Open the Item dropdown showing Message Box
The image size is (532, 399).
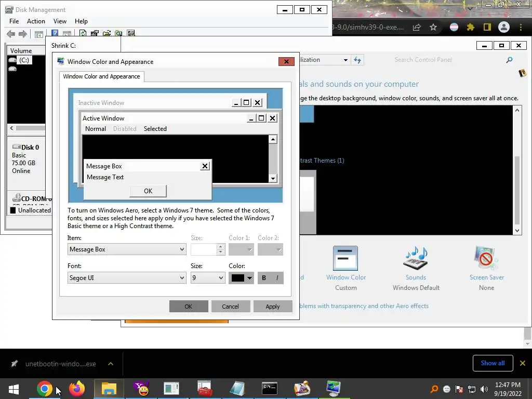[x=127, y=249]
